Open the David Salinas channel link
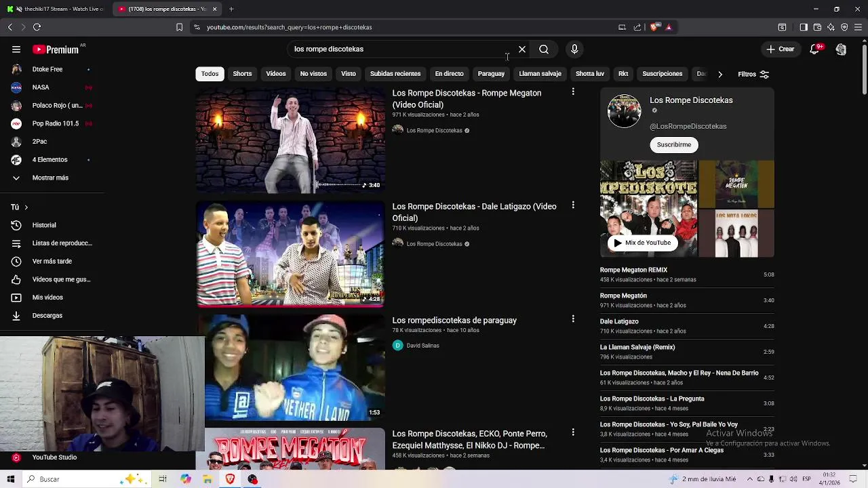 tap(422, 346)
